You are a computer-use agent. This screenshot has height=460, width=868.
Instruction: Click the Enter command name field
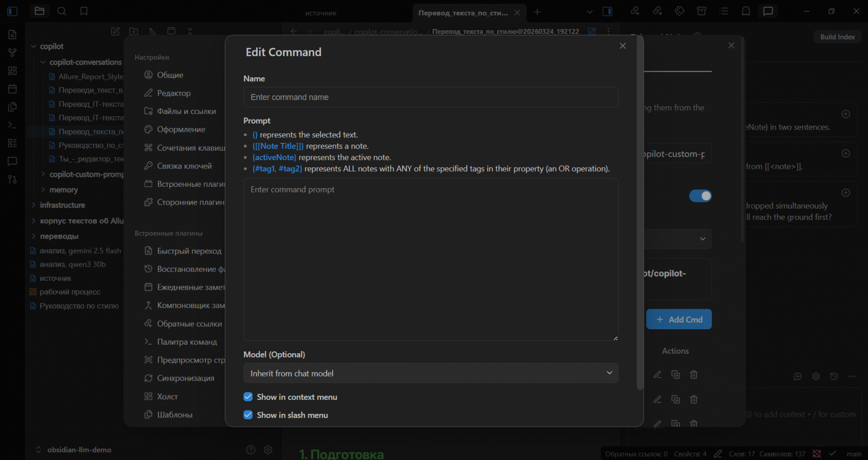tap(431, 97)
